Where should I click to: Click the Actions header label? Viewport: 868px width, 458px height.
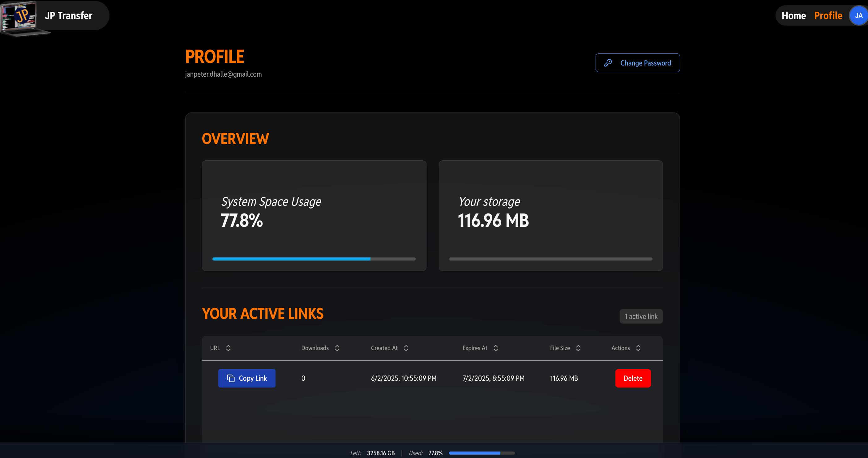point(620,348)
